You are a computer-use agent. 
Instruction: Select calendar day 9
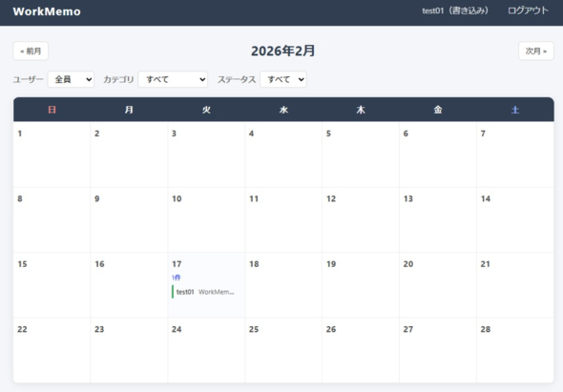pos(129,219)
